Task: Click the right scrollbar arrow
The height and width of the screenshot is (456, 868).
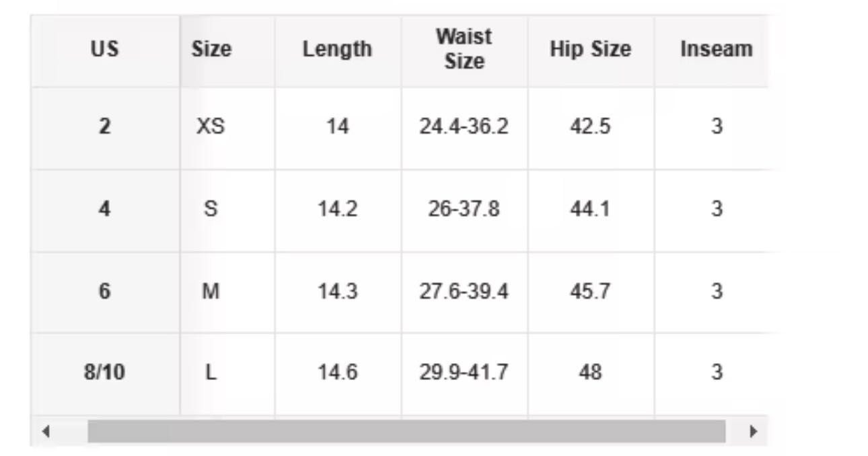Action: [x=753, y=431]
